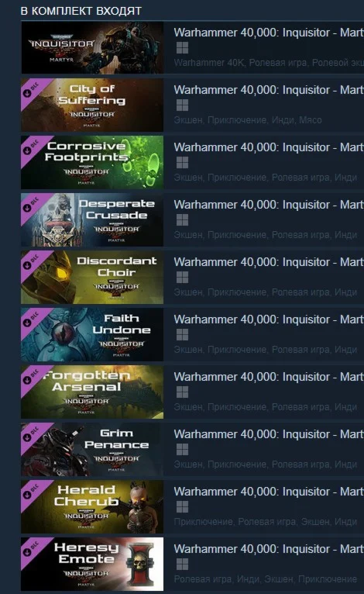Open the Faith Undone DLC thumbnail
Viewport: 364px width, 594px height.
[92, 335]
